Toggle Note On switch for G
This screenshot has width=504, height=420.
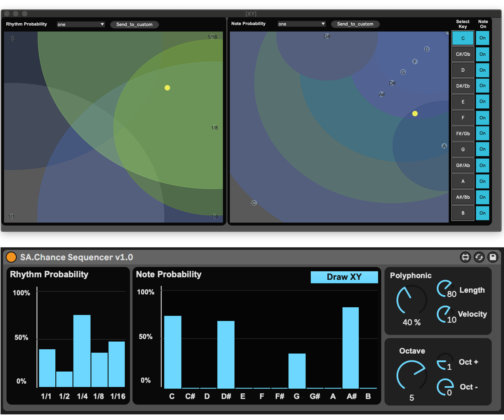(x=482, y=149)
